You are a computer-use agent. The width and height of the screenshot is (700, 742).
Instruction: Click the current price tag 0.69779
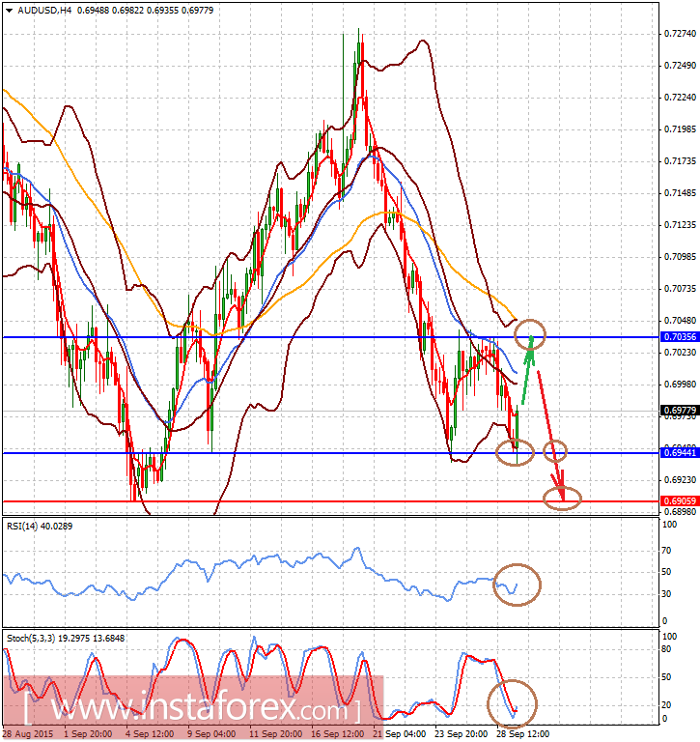click(677, 411)
